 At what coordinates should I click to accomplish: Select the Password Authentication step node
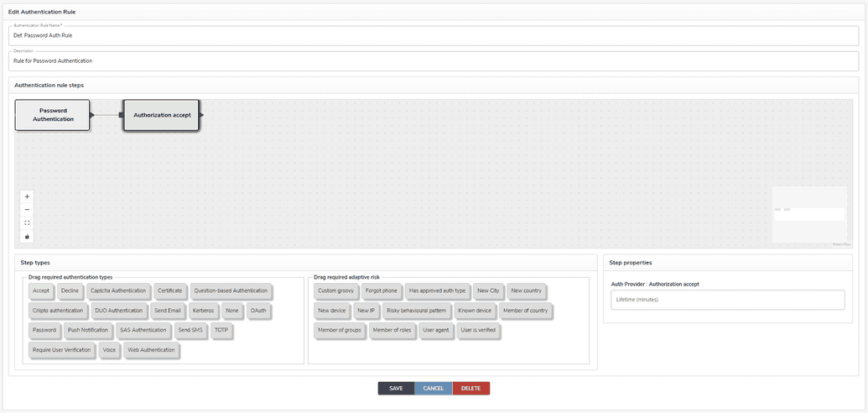point(52,115)
